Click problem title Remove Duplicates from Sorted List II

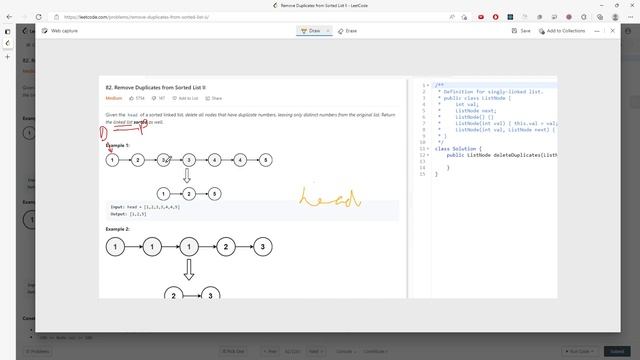(156, 87)
